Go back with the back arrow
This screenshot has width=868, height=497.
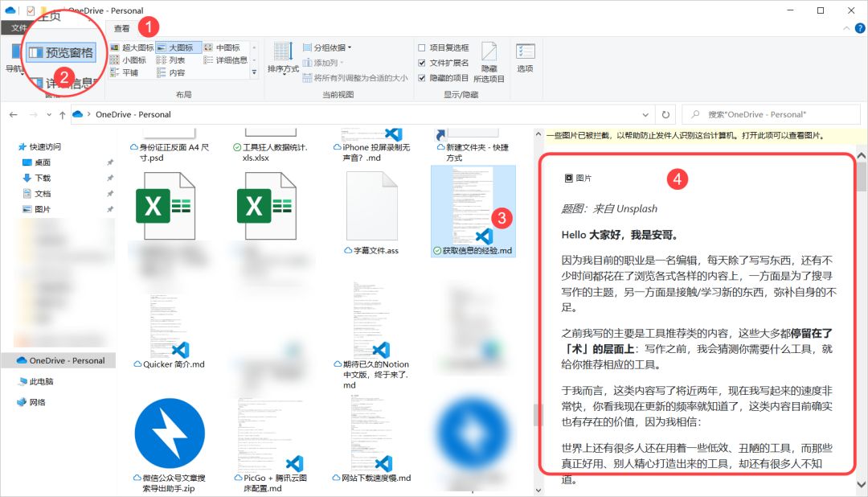[x=14, y=115]
